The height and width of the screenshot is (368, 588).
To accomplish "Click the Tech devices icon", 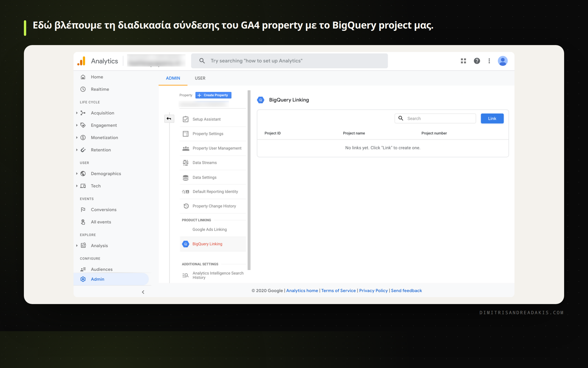I will point(83,186).
